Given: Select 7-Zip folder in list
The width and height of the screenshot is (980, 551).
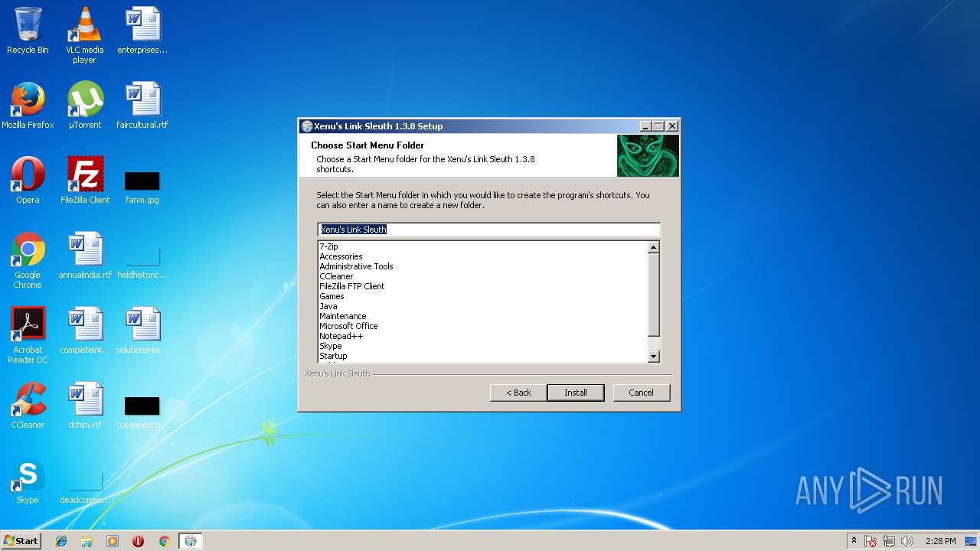Looking at the screenshot, I should point(328,246).
